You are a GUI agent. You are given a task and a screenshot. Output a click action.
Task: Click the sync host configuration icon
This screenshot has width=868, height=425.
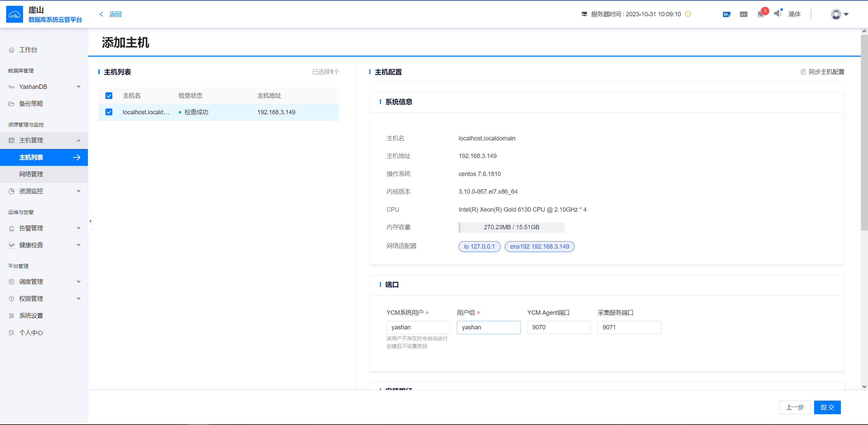(803, 72)
